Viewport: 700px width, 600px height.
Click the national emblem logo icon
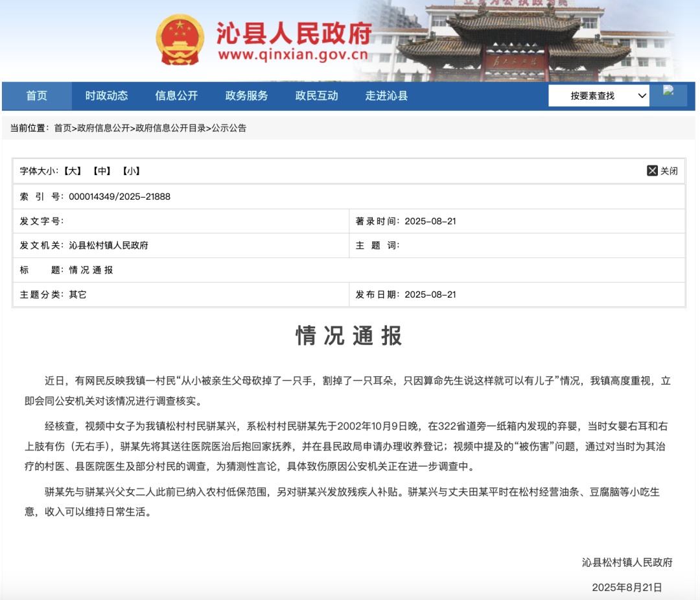pyautogui.click(x=180, y=40)
